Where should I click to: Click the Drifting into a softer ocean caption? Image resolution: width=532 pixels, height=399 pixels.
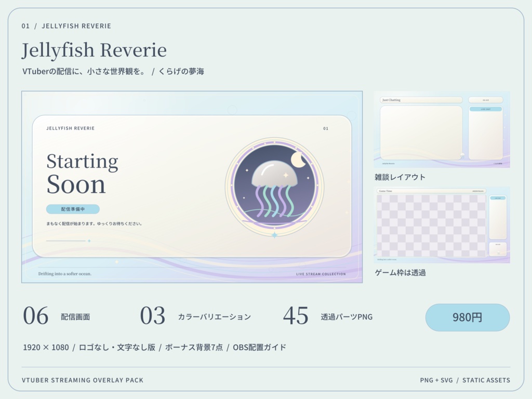(x=65, y=274)
